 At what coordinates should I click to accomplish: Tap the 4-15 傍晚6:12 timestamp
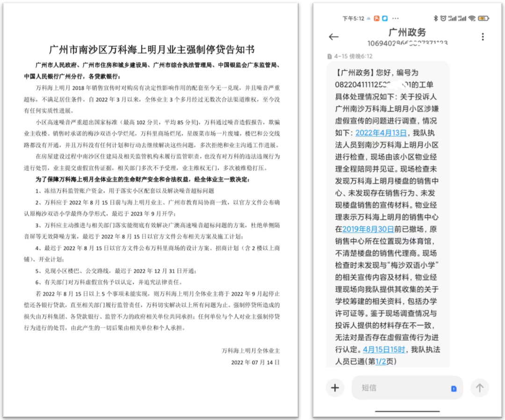[353, 57]
